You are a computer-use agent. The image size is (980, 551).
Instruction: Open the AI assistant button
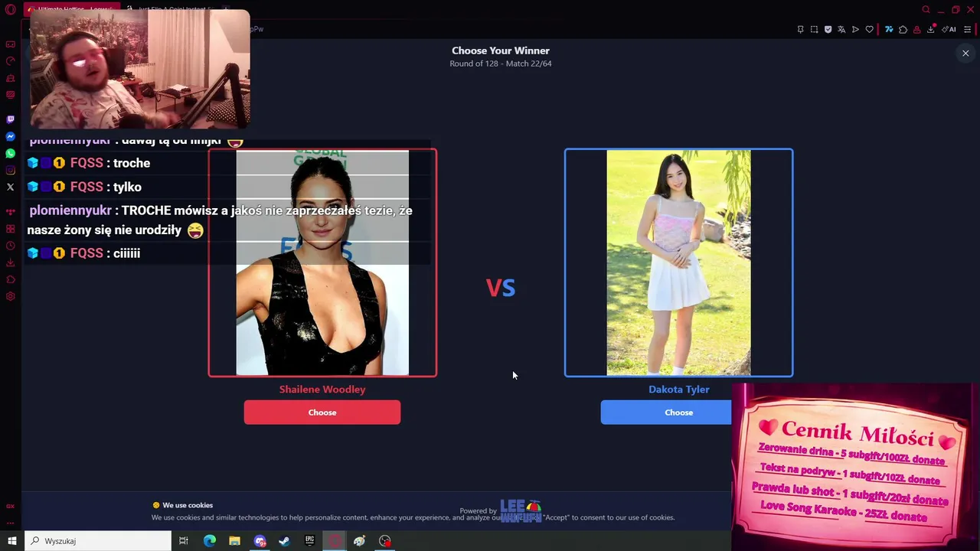[x=949, y=29]
